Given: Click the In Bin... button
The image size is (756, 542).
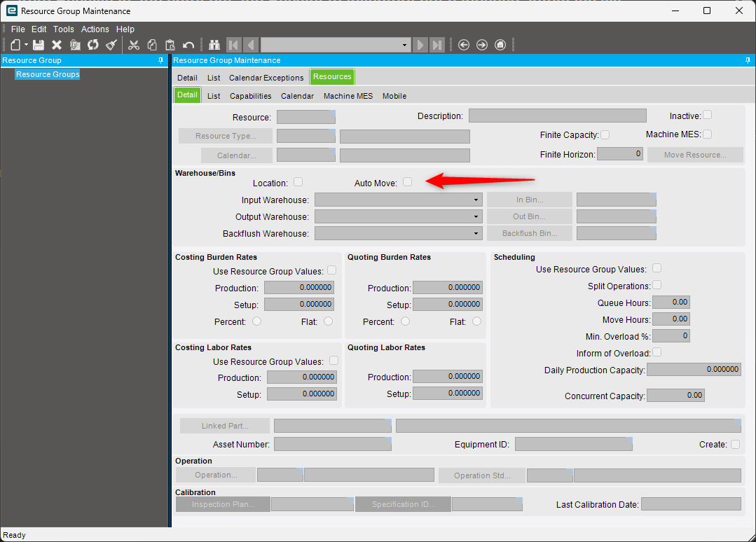Looking at the screenshot, I should coord(530,200).
